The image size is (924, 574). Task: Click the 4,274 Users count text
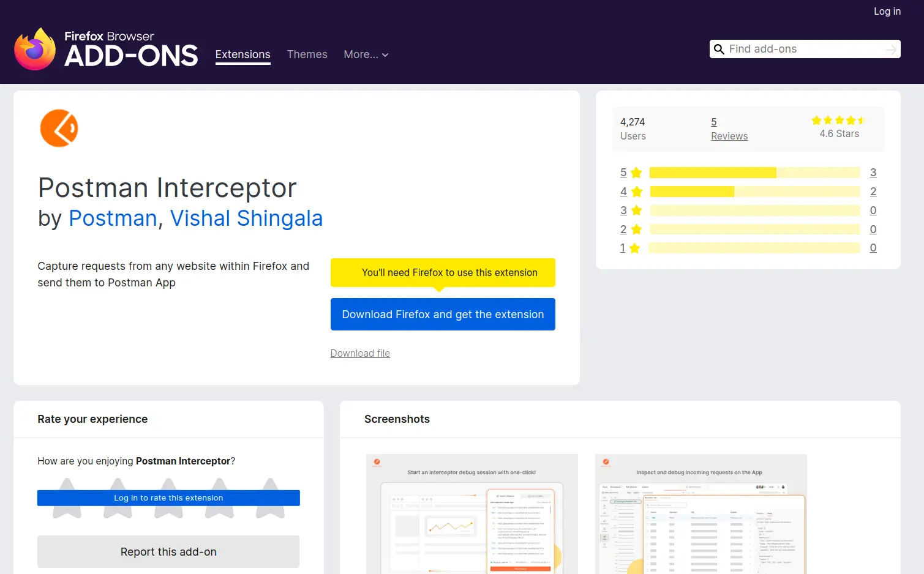pos(633,129)
